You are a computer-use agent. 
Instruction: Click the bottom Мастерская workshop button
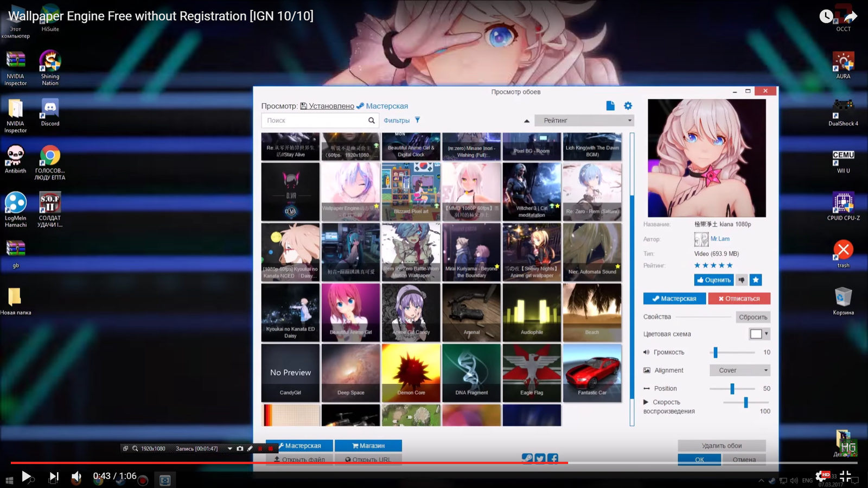[299, 446]
